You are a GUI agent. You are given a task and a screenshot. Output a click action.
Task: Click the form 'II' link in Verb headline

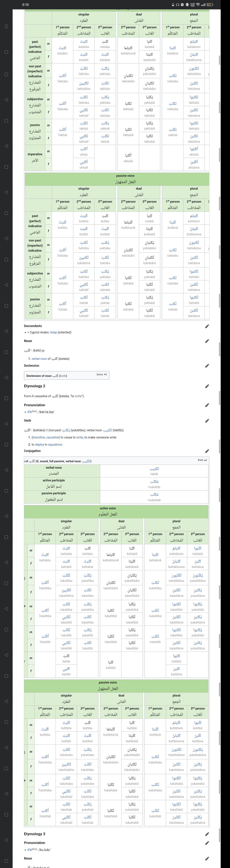coord(47,430)
